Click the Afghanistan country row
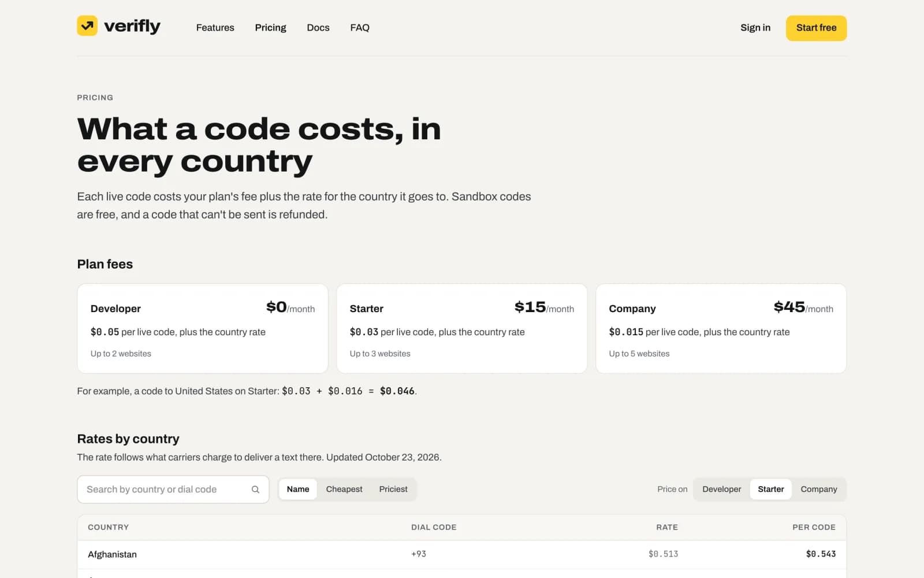The width and height of the screenshot is (924, 578). (x=462, y=554)
